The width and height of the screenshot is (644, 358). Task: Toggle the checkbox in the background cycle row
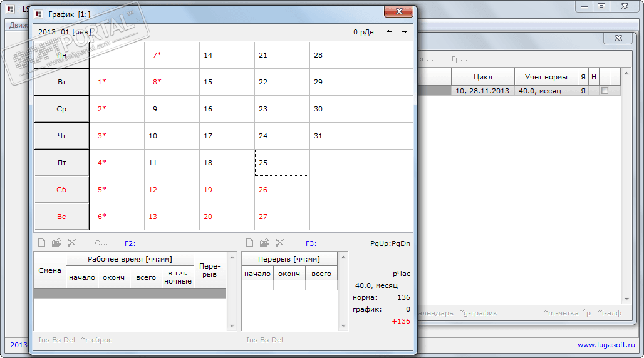point(605,91)
